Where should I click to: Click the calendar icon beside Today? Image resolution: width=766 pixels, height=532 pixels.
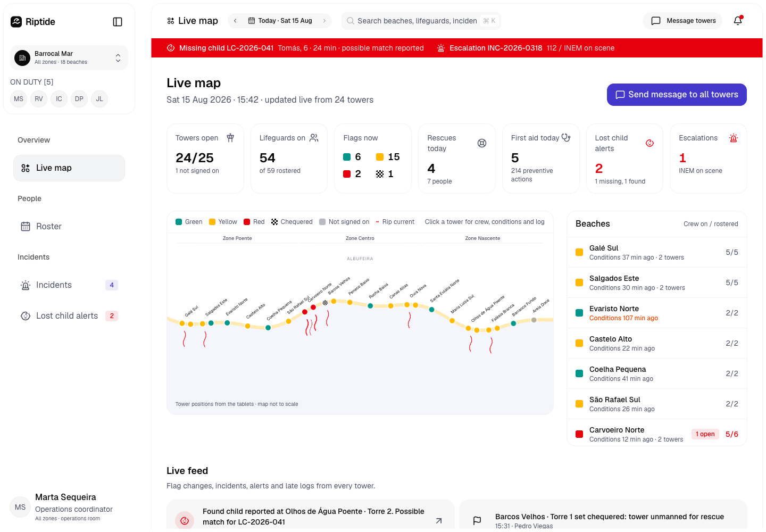(x=252, y=21)
